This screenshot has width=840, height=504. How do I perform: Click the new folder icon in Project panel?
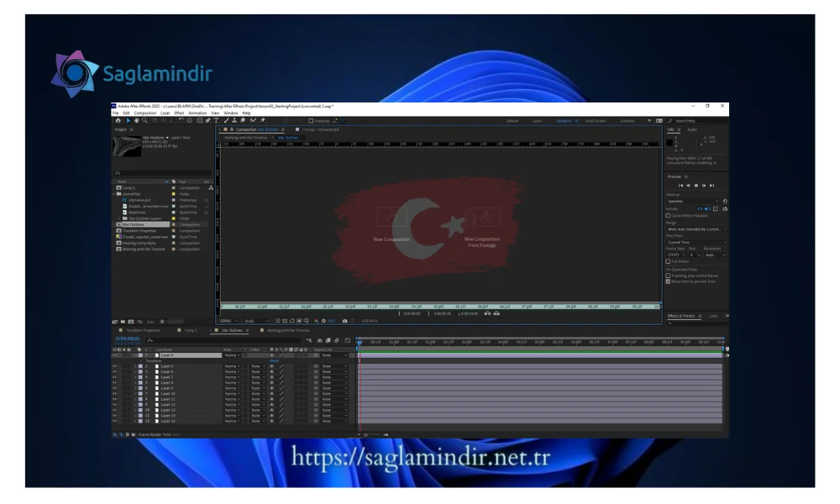123,322
